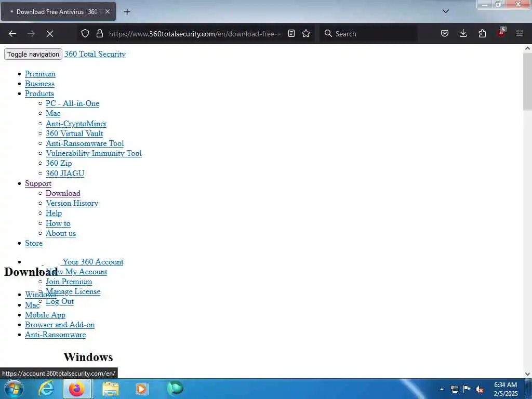This screenshot has width=532, height=399.
Task: Switch to Firefox in the taskbar
Action: pos(77,389)
